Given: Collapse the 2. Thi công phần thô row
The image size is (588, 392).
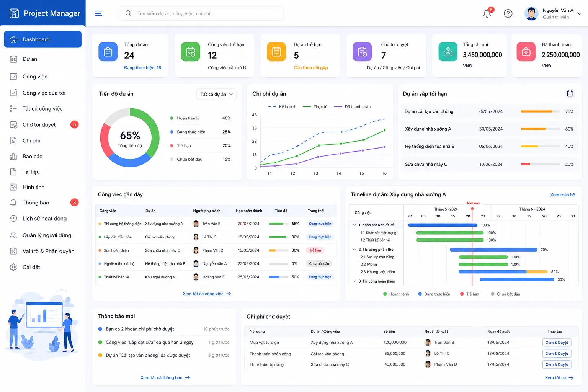Looking at the screenshot, I should pyautogui.click(x=354, y=250).
